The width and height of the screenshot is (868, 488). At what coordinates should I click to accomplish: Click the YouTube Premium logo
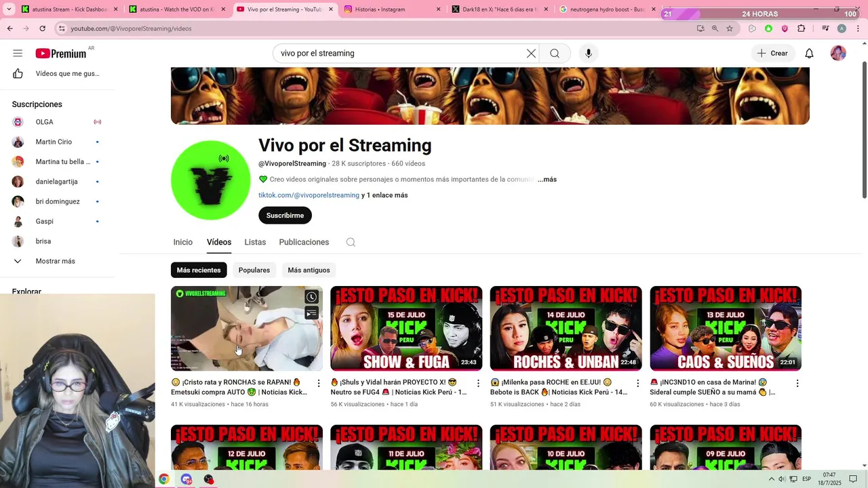pos(61,54)
